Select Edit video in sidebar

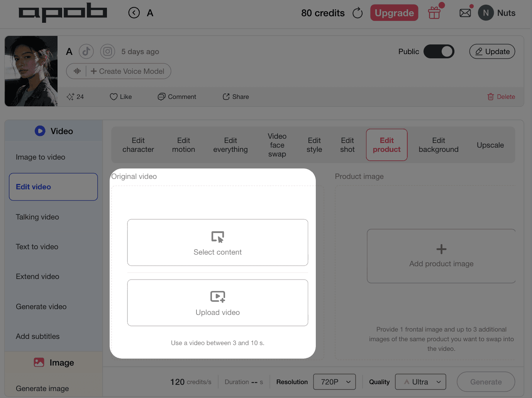click(x=53, y=187)
